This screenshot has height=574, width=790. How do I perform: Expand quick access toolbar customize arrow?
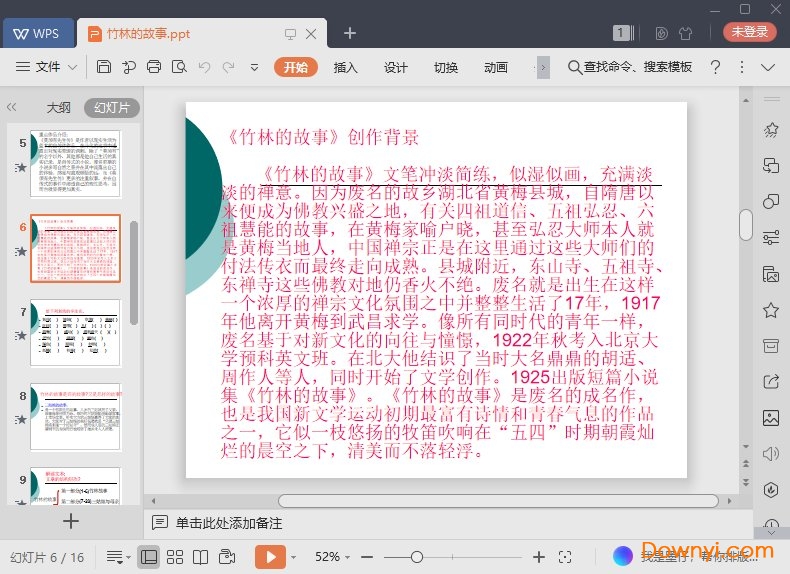coord(254,67)
